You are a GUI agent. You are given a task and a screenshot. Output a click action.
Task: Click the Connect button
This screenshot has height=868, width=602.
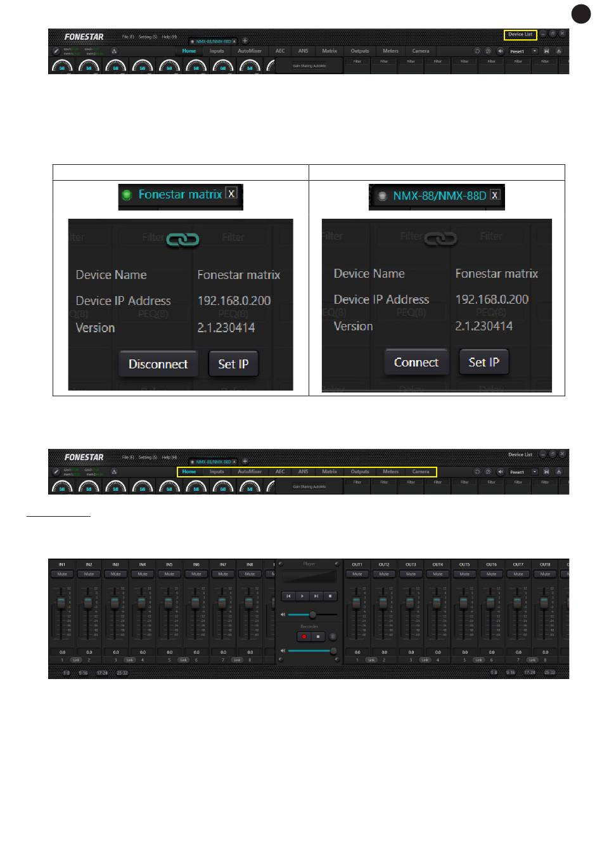[x=416, y=362]
